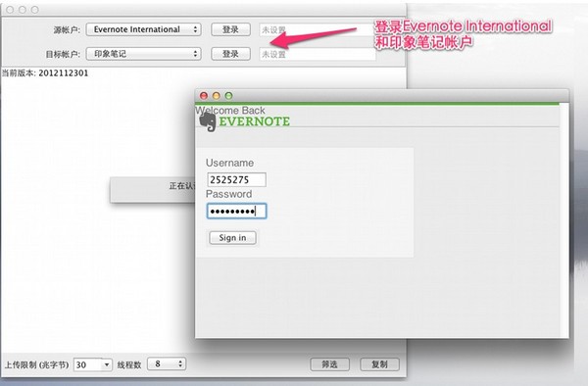
Task: Click the 复制 copy button
Action: point(379,363)
